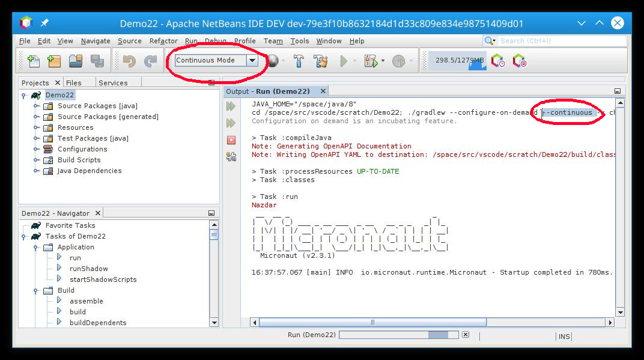644x360 pixels.
Task: Select the runShadow task
Action: 89,269
